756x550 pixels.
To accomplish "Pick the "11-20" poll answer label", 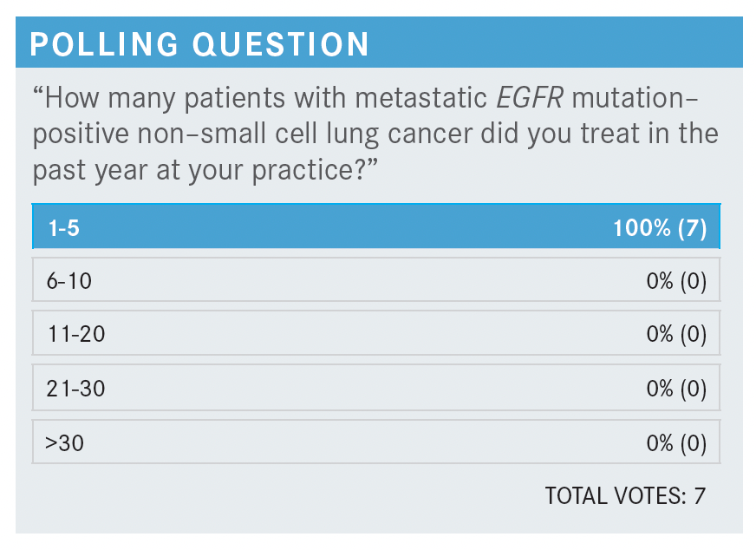I will click(x=75, y=333).
